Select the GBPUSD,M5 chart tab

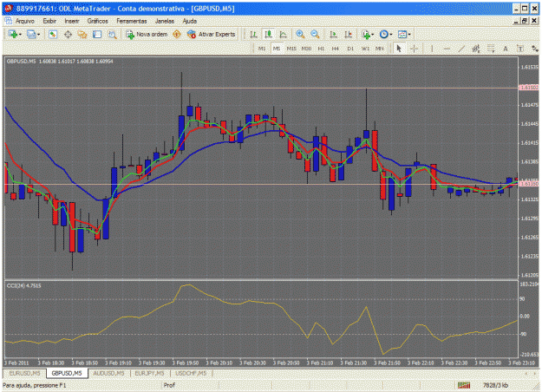[x=67, y=373]
